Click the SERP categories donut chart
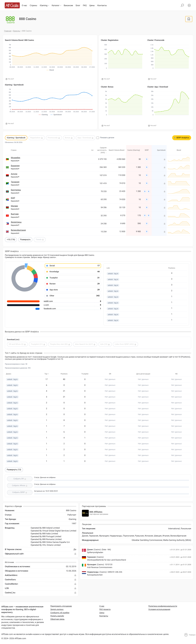The height and width of the screenshot is (644, 196). point(24,278)
